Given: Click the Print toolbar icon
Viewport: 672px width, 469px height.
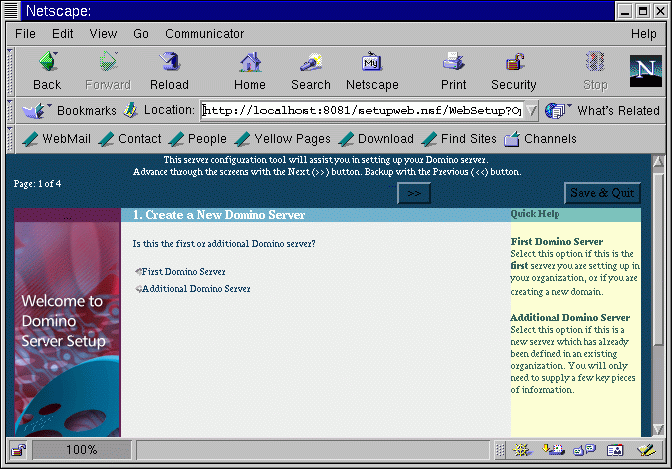Looking at the screenshot, I should pyautogui.click(x=453, y=61).
